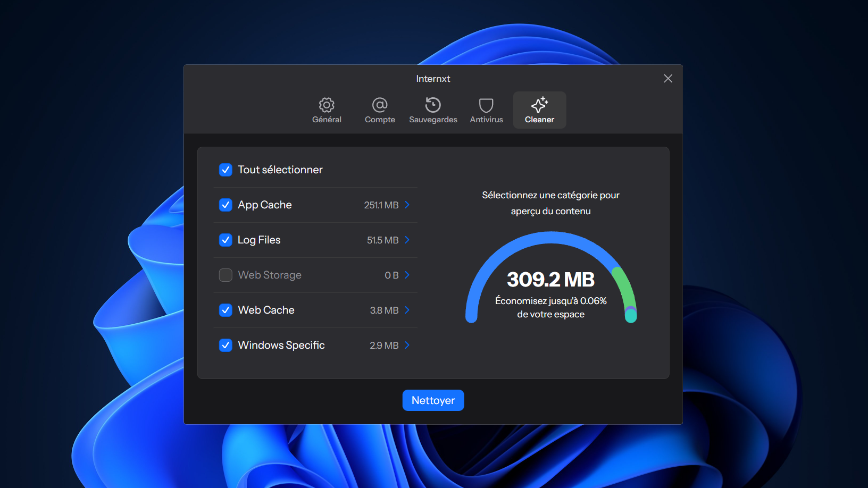
Task: Open the Sauvegardes backup clock icon
Action: point(433,105)
